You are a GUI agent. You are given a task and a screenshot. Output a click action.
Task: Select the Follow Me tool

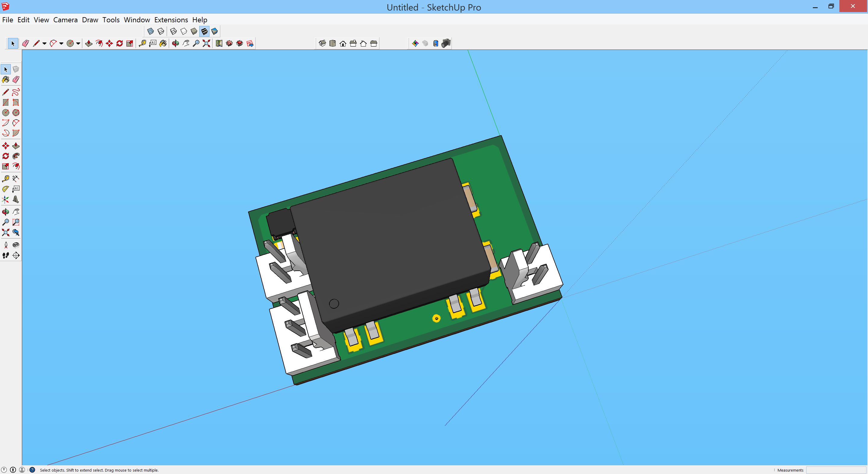pyautogui.click(x=16, y=156)
